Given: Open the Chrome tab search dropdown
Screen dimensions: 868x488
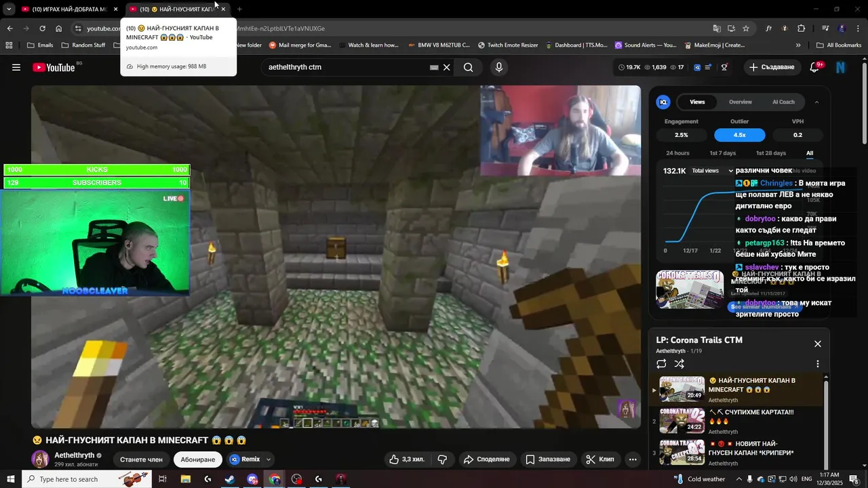Looking at the screenshot, I should point(9,9).
